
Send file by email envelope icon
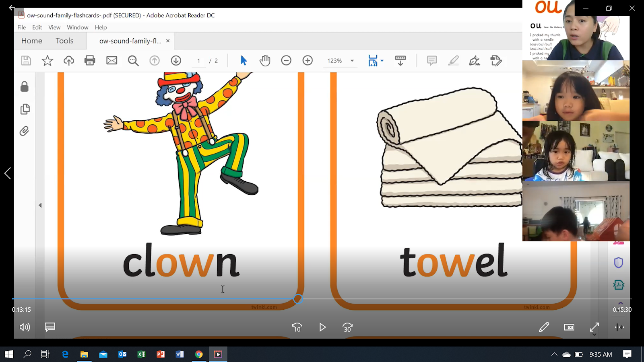tap(111, 61)
